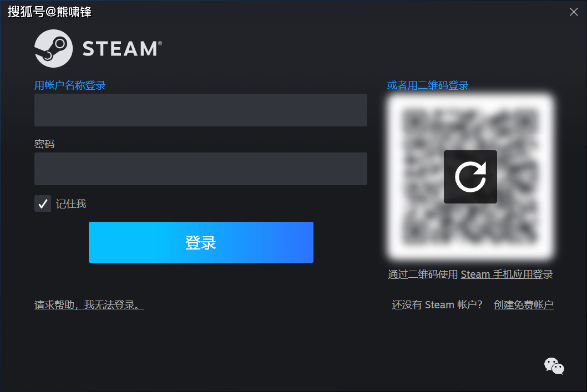The height and width of the screenshot is (392, 587).
Task: Click the 记住我 label text
Action: (x=71, y=204)
